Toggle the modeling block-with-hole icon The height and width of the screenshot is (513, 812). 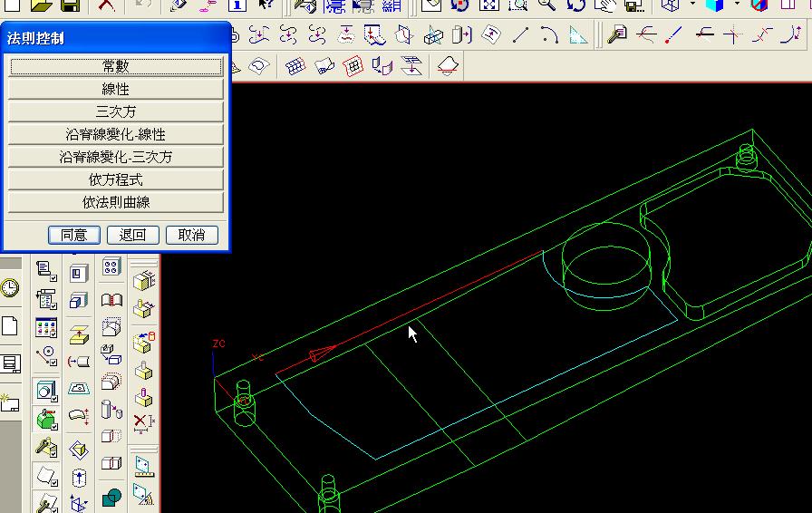click(46, 391)
